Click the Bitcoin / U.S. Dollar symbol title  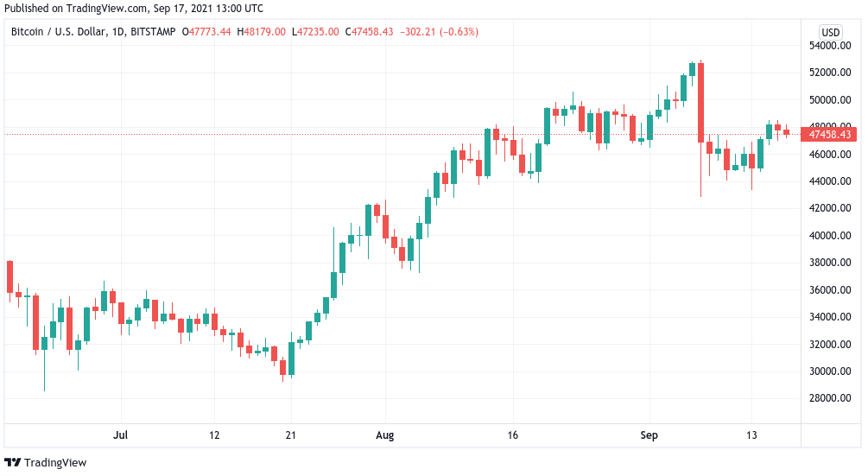pyautogui.click(x=60, y=32)
